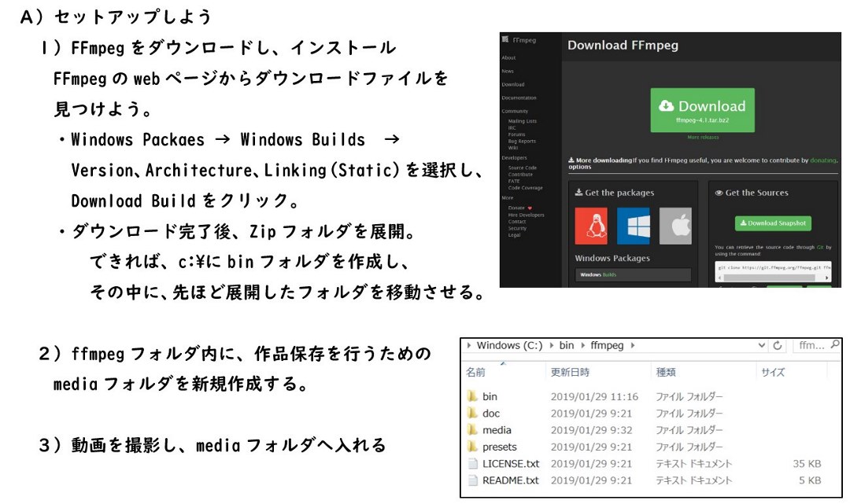Select Download in the FFmpeg sidebar menu
Viewport: 850px width, 504px height.
tap(514, 84)
